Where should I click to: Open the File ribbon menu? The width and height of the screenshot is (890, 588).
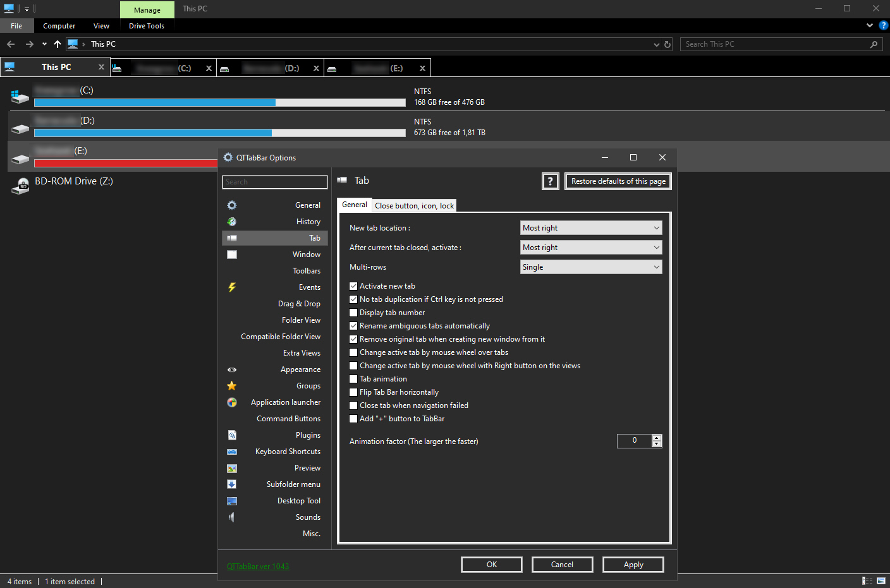tap(16, 26)
